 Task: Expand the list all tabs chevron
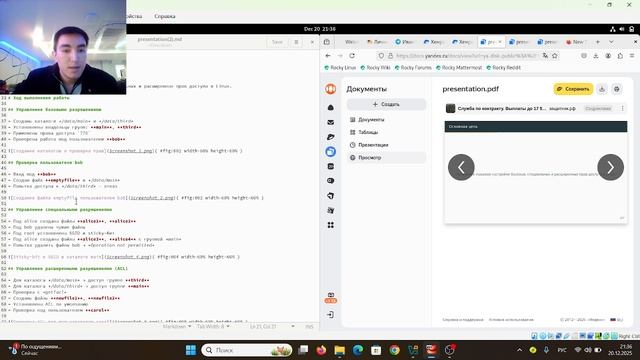(611, 42)
